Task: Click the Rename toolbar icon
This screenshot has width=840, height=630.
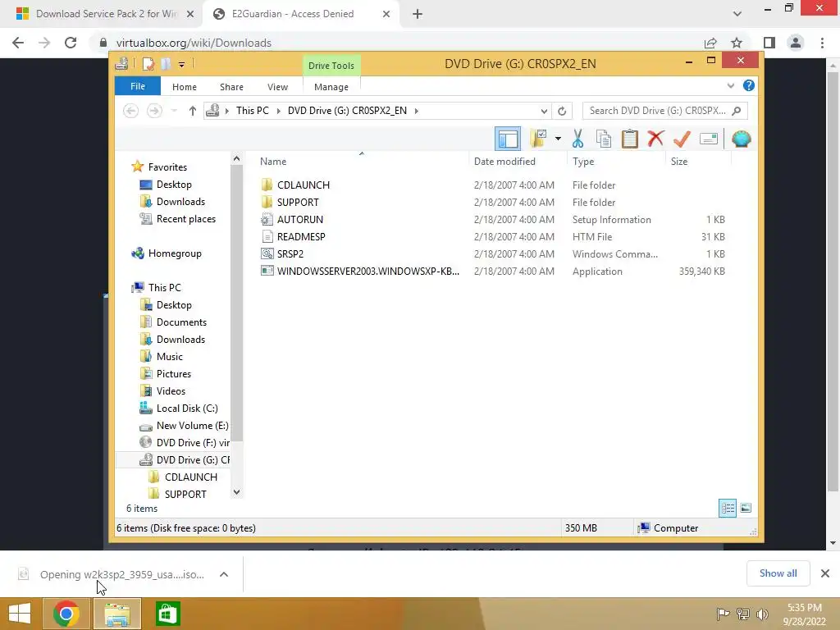Action: 708,139
